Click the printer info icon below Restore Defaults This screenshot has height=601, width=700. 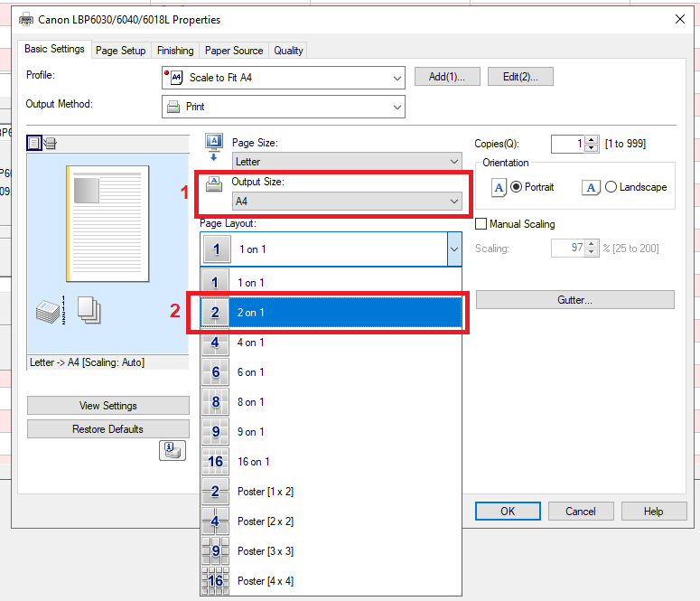[x=172, y=451]
